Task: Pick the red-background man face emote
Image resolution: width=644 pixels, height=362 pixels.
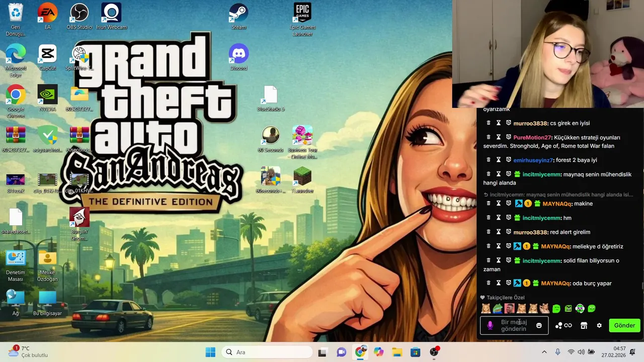Action: click(x=509, y=308)
